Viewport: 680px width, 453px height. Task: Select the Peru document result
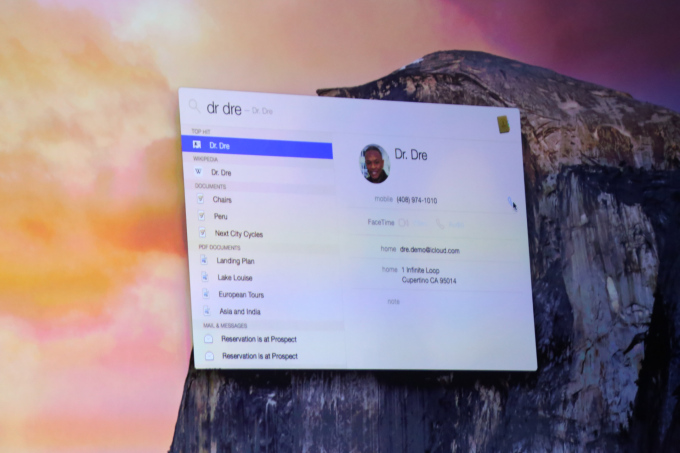click(262, 216)
